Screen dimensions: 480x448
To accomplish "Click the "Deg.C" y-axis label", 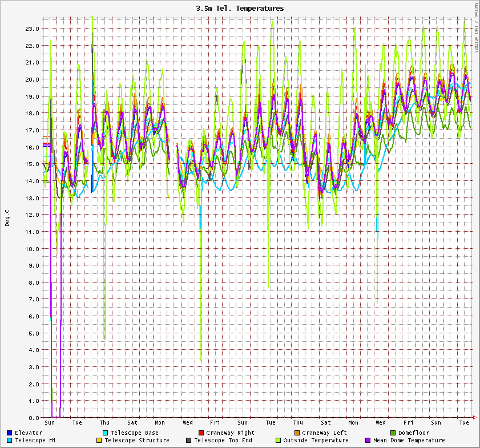I will 7,217.
